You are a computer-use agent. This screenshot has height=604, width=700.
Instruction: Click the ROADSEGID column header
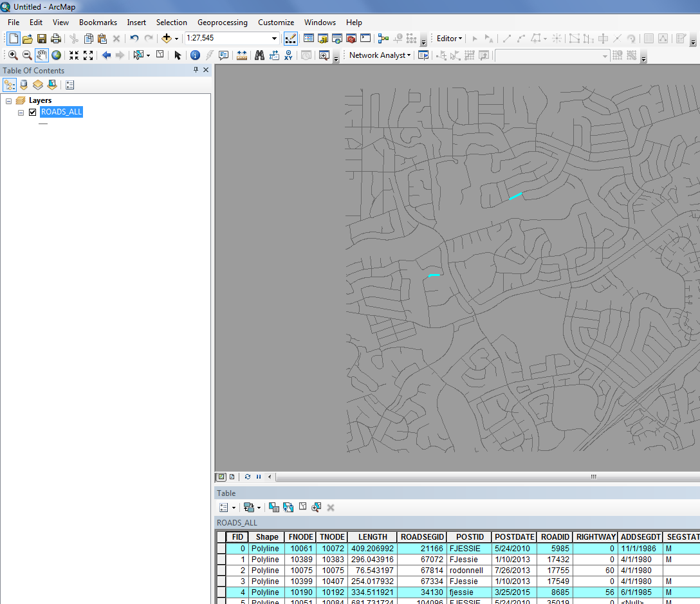422,537
